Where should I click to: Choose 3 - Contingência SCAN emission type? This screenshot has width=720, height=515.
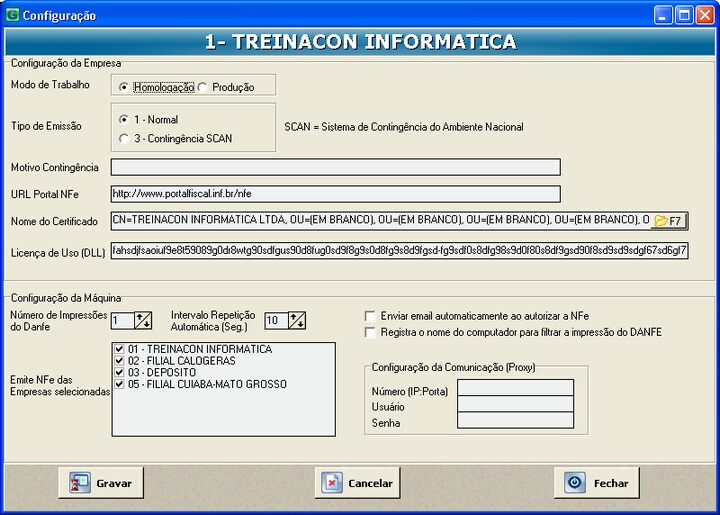pyautogui.click(x=123, y=139)
